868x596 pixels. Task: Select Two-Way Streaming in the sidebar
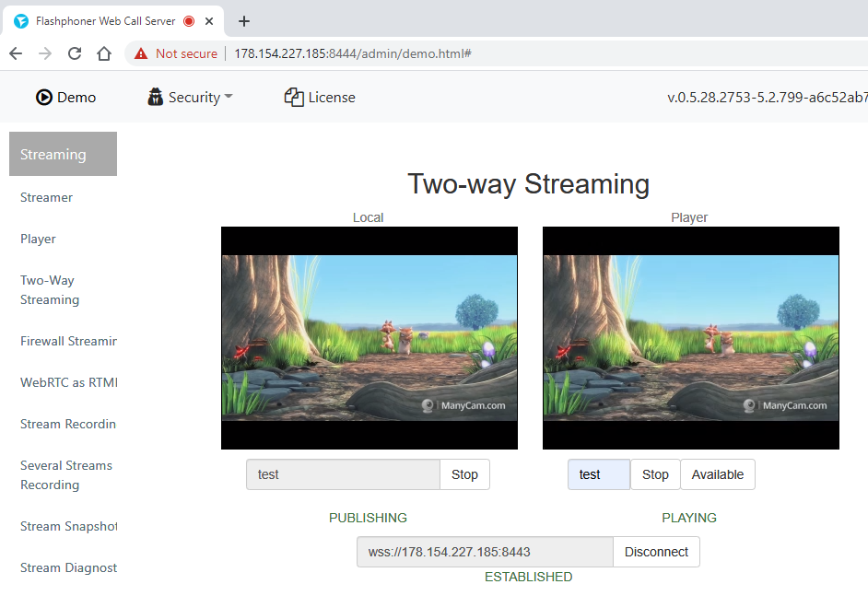50,289
